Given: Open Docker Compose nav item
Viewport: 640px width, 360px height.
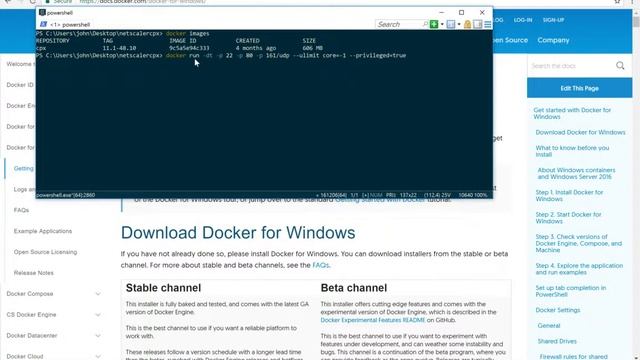Looking at the screenshot, I should [x=29, y=294].
